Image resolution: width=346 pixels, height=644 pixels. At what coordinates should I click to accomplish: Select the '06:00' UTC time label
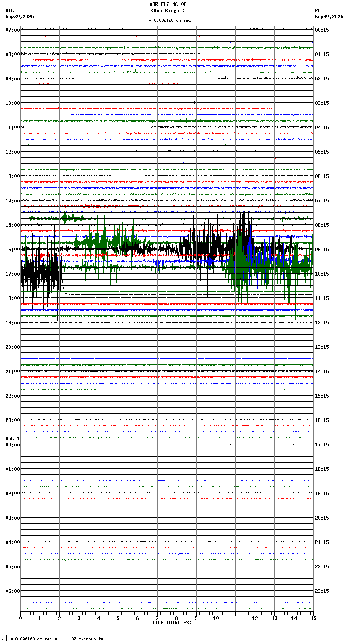pos(13,591)
